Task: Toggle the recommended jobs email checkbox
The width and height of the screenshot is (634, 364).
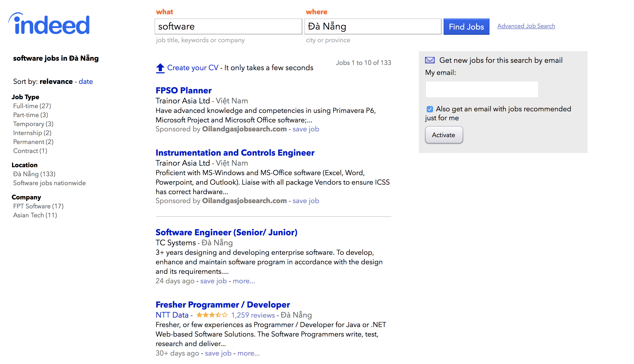Action: tap(430, 109)
